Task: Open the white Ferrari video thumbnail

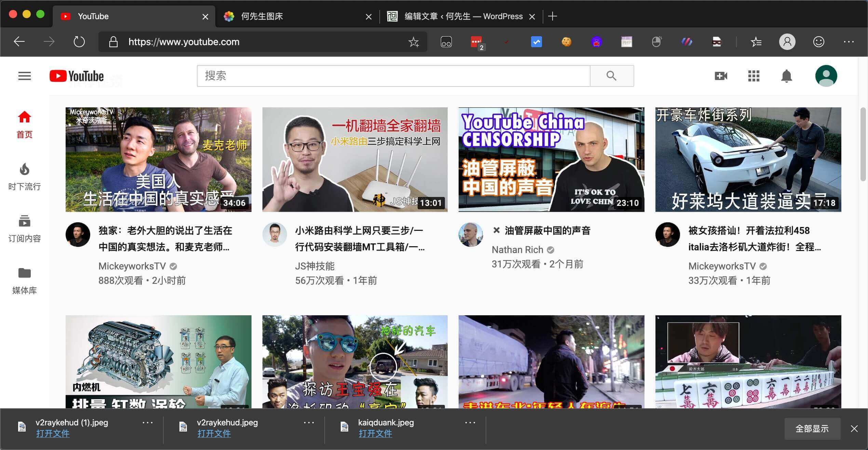Action: (748, 159)
